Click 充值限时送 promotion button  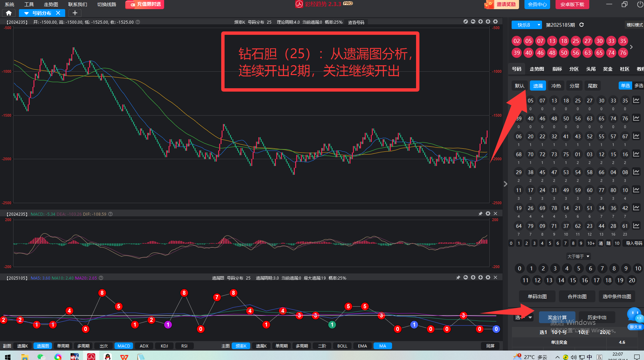pos(145,4)
